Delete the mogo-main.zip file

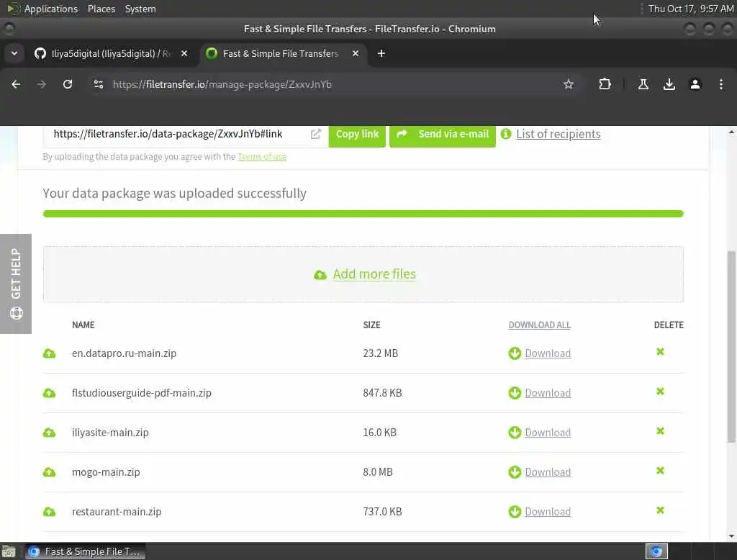[x=660, y=471]
